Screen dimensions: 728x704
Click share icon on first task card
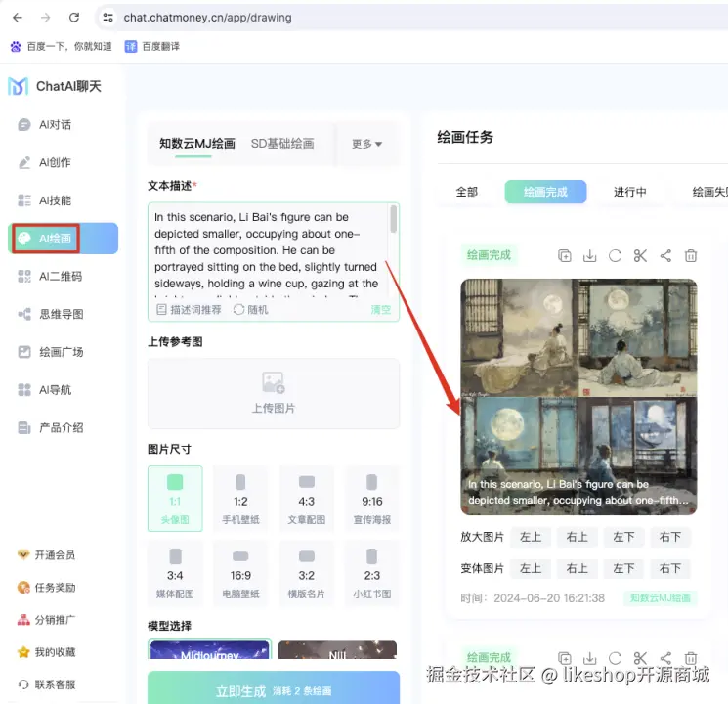click(665, 255)
